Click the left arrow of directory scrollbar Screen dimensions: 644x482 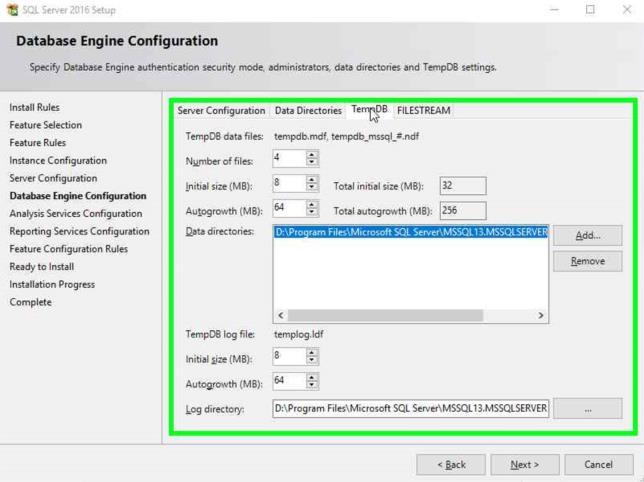click(281, 315)
